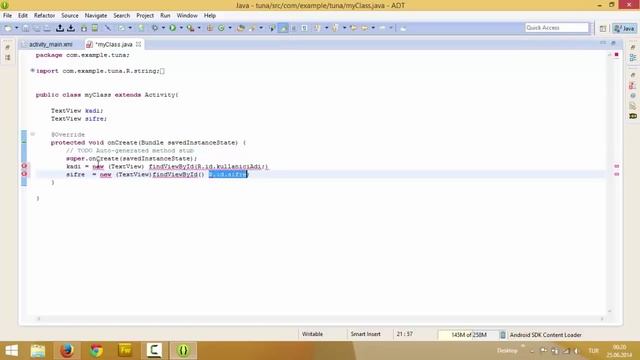Toggle Breadcrumb in the toolbar

(x=272, y=28)
